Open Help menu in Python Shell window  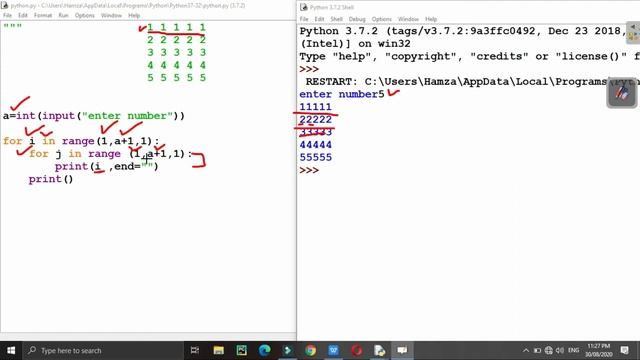[431, 19]
